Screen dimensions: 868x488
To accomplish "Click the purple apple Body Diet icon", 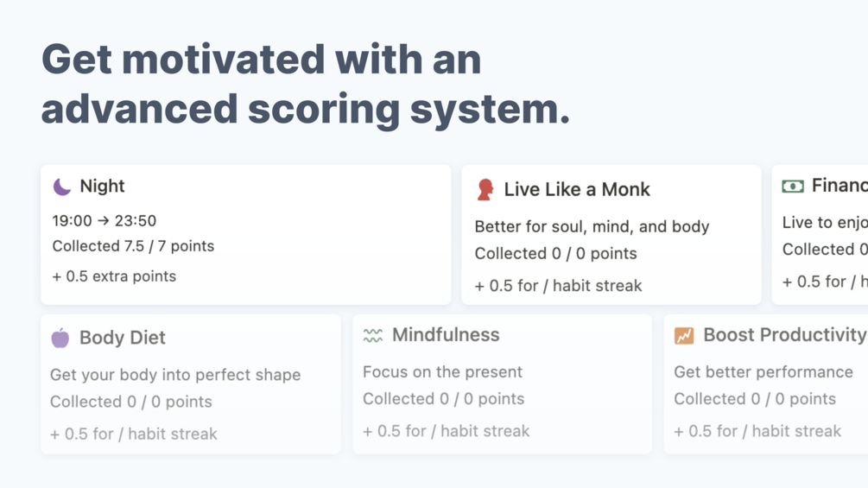I will (x=60, y=338).
